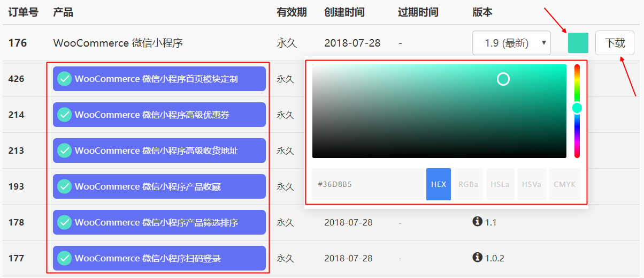Select the HEX color format tab
644x278 pixels.
tap(439, 184)
